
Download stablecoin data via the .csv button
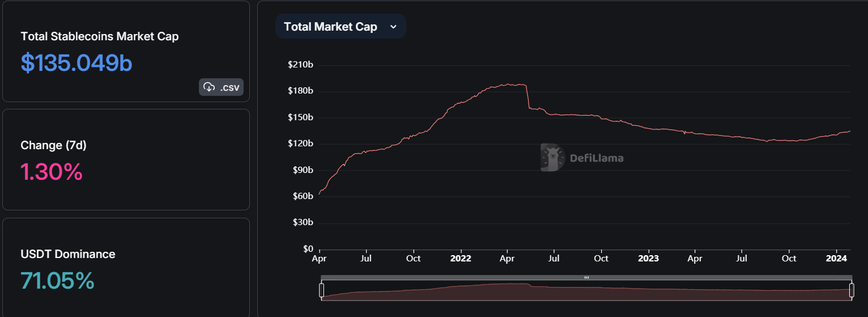tap(221, 87)
